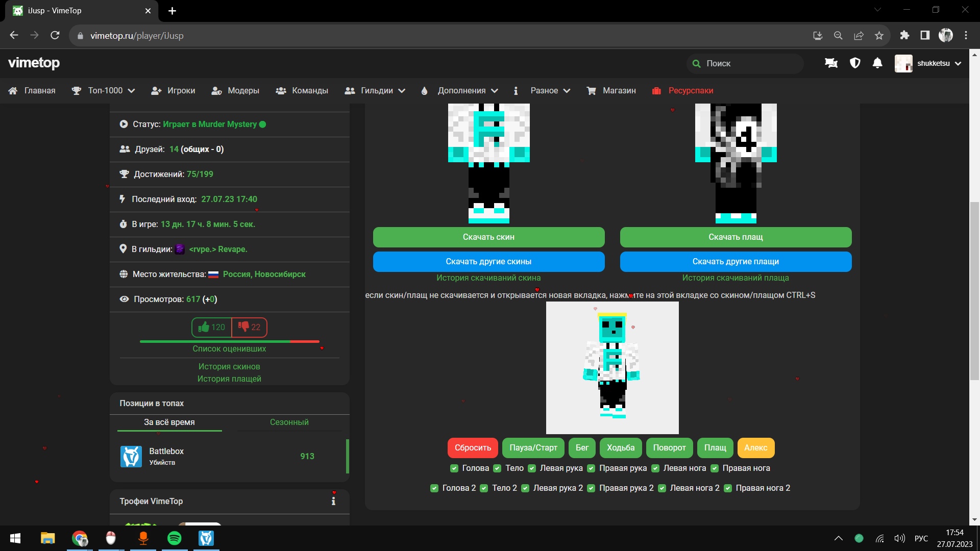Click the notifications bell icon
Screen dimensions: 980x551
[877, 63]
